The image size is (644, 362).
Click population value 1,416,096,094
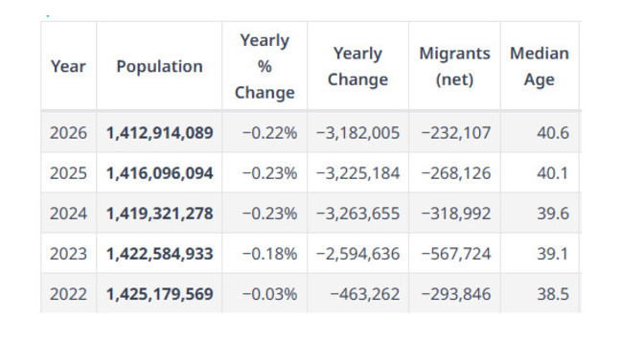tap(160, 173)
